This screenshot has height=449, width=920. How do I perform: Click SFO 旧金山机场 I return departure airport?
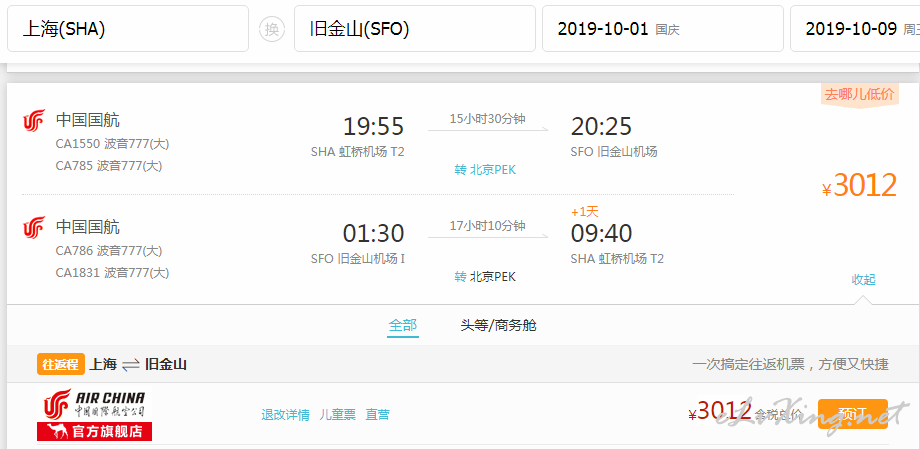coord(358,259)
